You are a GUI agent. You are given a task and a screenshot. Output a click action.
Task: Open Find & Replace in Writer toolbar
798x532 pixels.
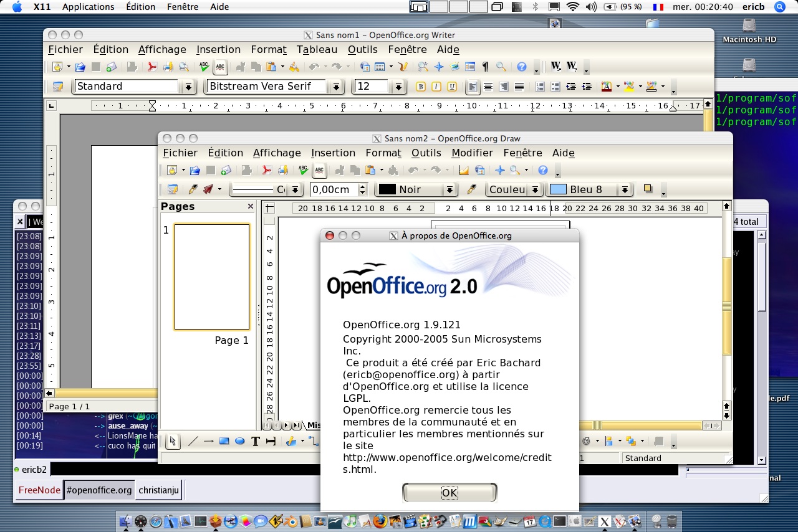coord(423,67)
